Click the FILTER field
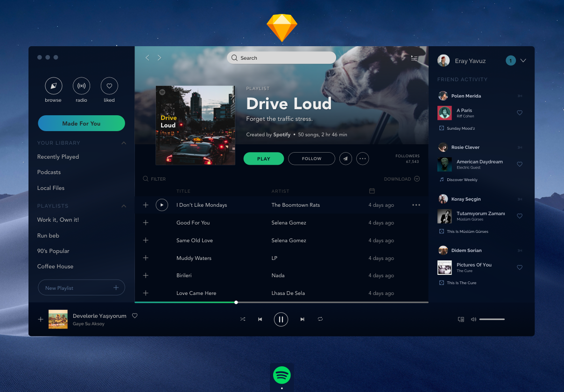Image resolution: width=564 pixels, height=392 pixels. coord(155,179)
